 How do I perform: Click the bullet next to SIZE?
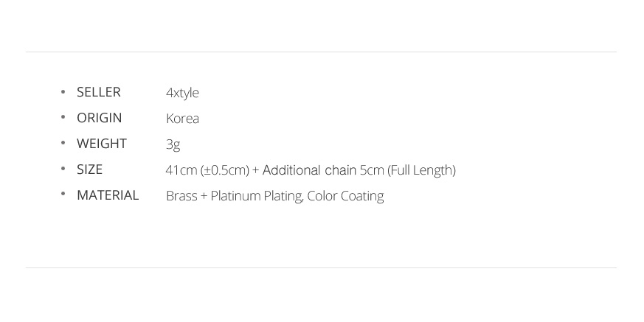(63, 169)
